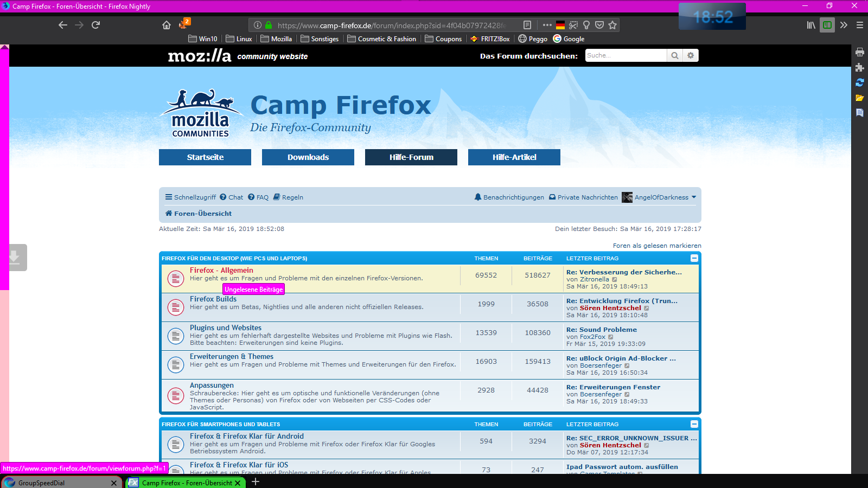View latest post icon next to Fox2Fox
The height and width of the screenshot is (488, 868).
click(x=611, y=337)
